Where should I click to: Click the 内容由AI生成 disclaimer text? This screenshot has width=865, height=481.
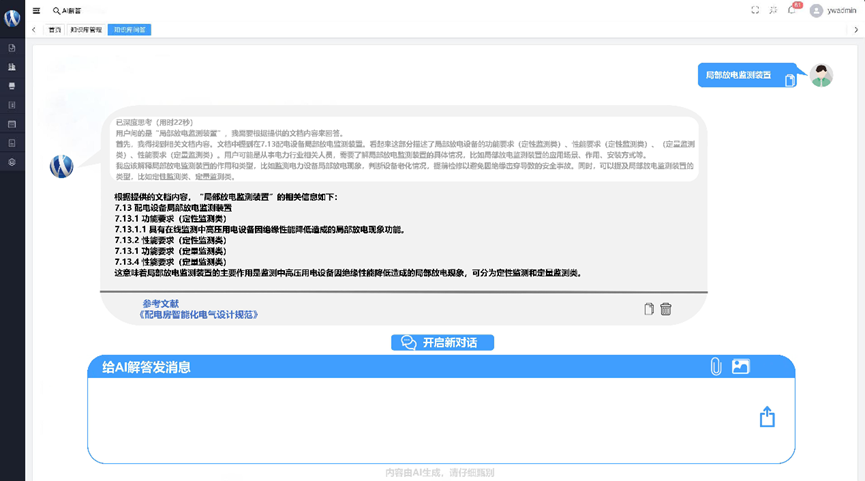pyautogui.click(x=440, y=473)
